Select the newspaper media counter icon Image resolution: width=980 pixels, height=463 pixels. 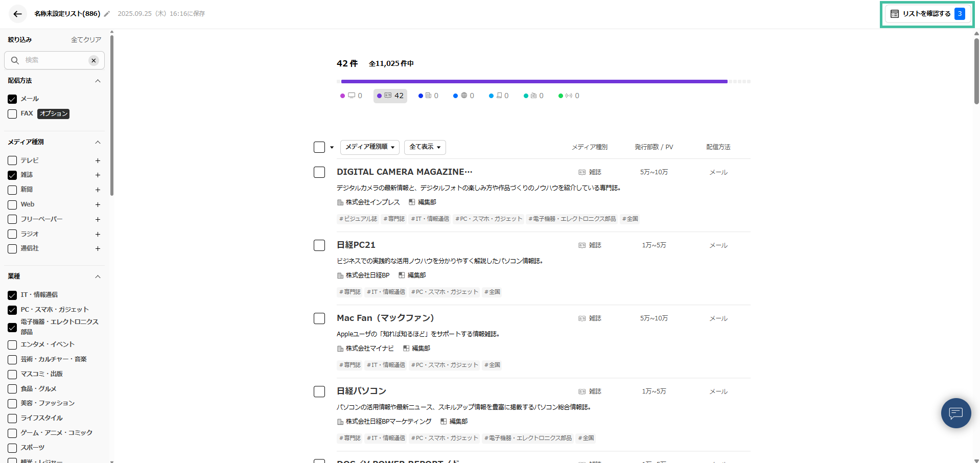coord(428,95)
